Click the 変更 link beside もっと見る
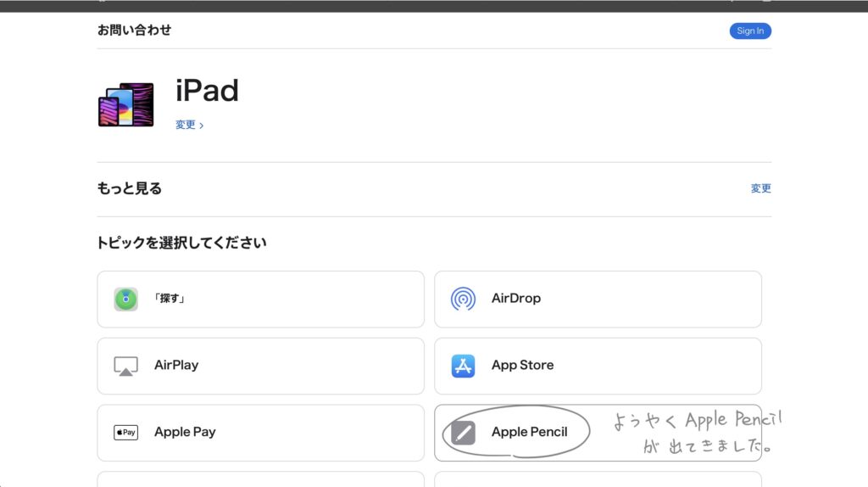Viewport: 868px width, 487px height. pos(760,188)
